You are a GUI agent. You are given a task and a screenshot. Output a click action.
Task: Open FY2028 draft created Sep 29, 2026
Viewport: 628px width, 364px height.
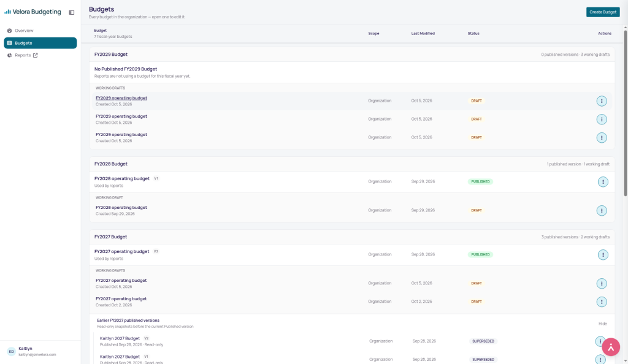pos(121,208)
